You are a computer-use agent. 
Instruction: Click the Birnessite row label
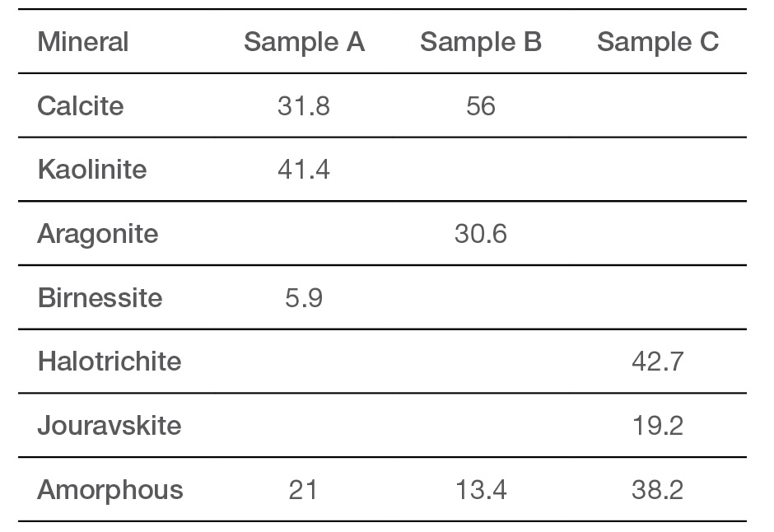(100, 297)
